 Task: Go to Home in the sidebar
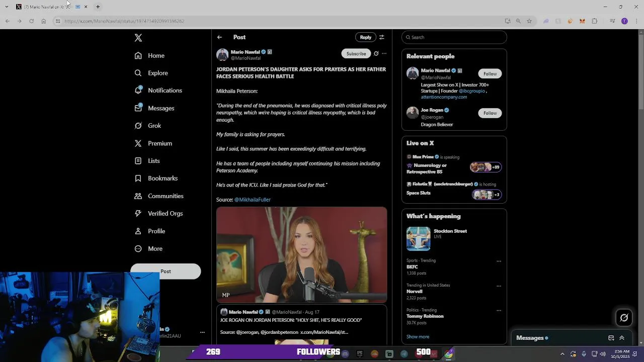click(x=150, y=55)
